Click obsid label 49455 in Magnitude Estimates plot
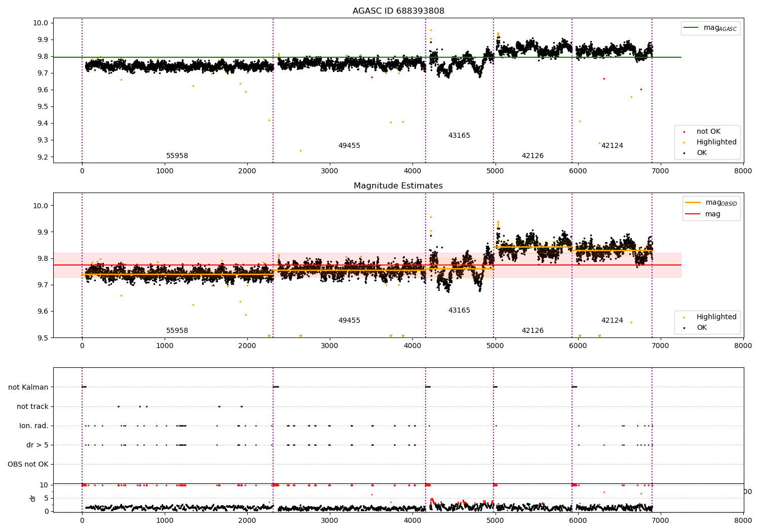 (x=349, y=321)
